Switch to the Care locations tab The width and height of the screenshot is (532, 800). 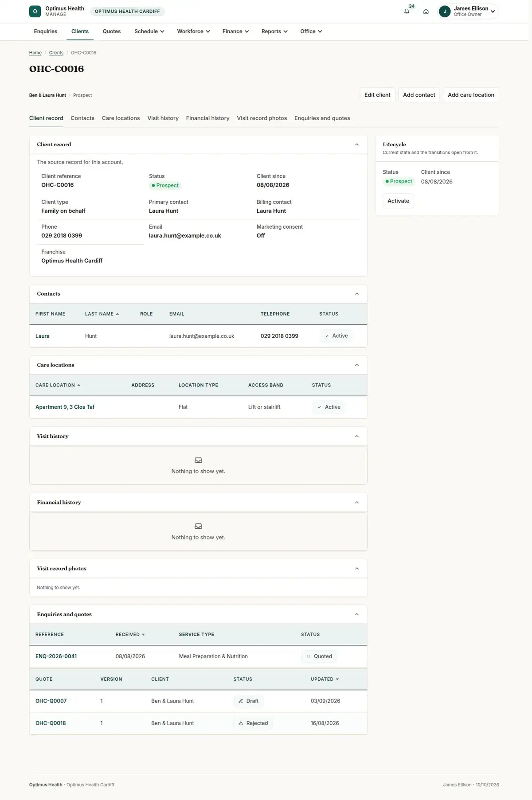tap(121, 118)
